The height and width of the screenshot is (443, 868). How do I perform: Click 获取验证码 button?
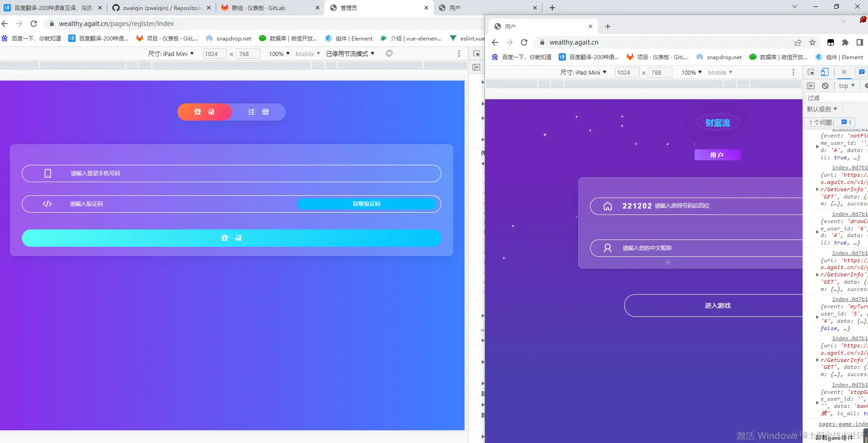[367, 204]
